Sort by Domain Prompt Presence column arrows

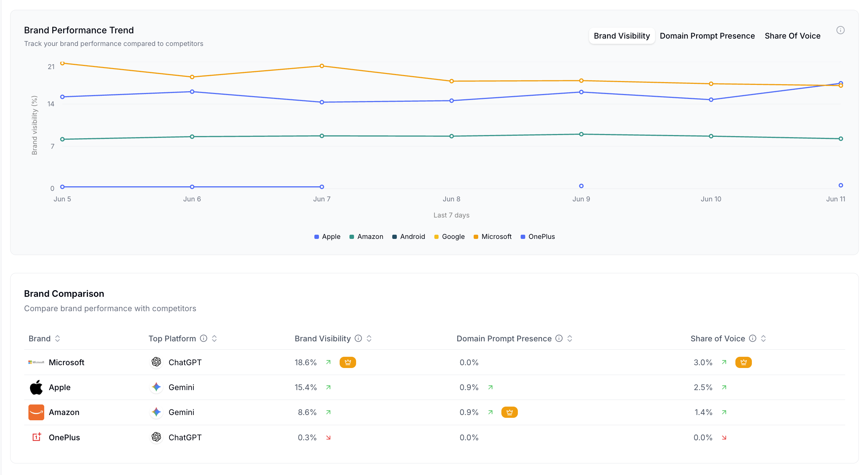[570, 339]
